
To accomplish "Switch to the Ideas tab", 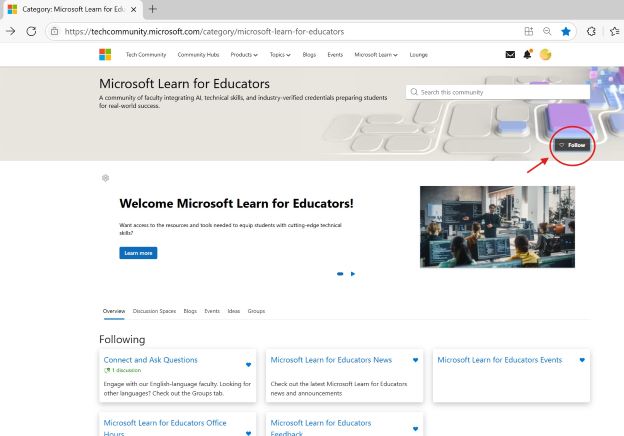I will 234,311.
